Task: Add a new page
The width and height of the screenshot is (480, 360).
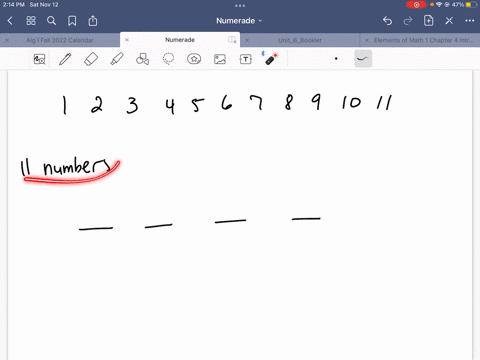Action: [x=428, y=21]
